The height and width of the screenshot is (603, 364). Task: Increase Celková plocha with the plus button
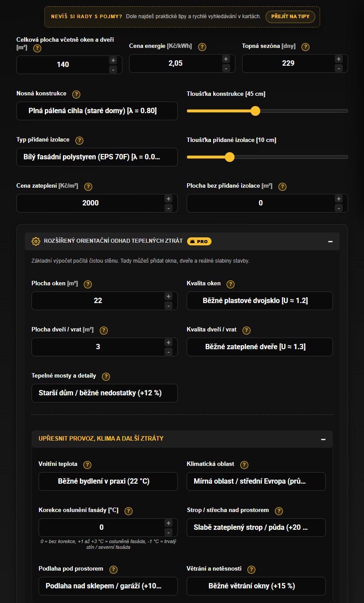click(x=113, y=60)
